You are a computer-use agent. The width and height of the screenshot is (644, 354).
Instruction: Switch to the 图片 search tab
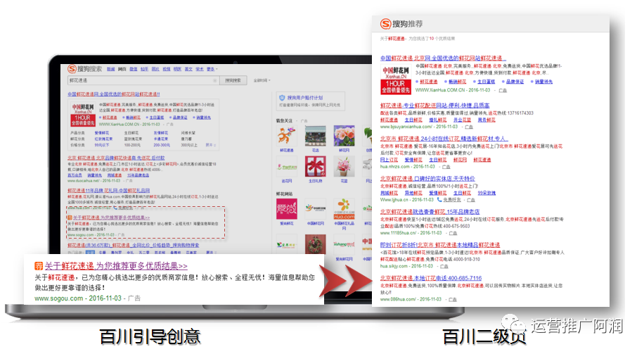[155, 69]
